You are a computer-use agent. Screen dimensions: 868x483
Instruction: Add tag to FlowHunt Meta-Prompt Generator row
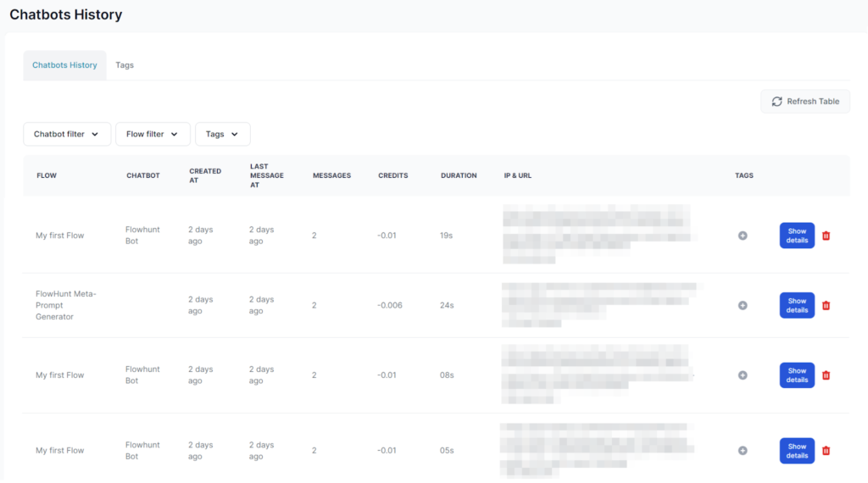(x=743, y=305)
